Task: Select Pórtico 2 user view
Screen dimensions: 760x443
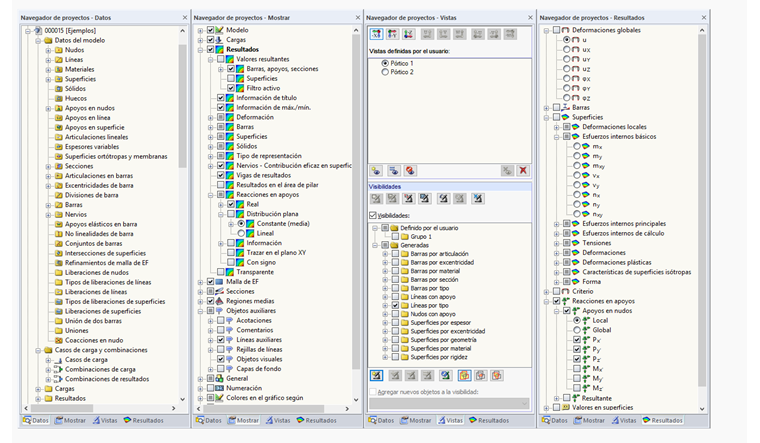Action: pos(385,72)
